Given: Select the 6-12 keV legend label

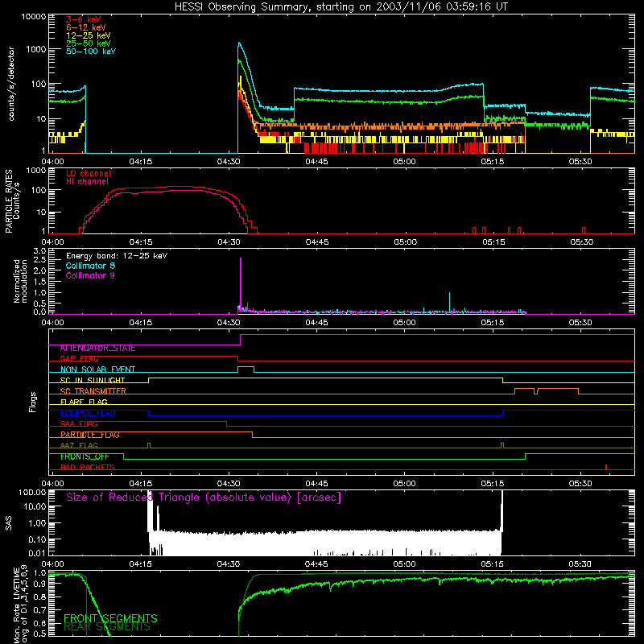Looking at the screenshot, I should 86,27.
